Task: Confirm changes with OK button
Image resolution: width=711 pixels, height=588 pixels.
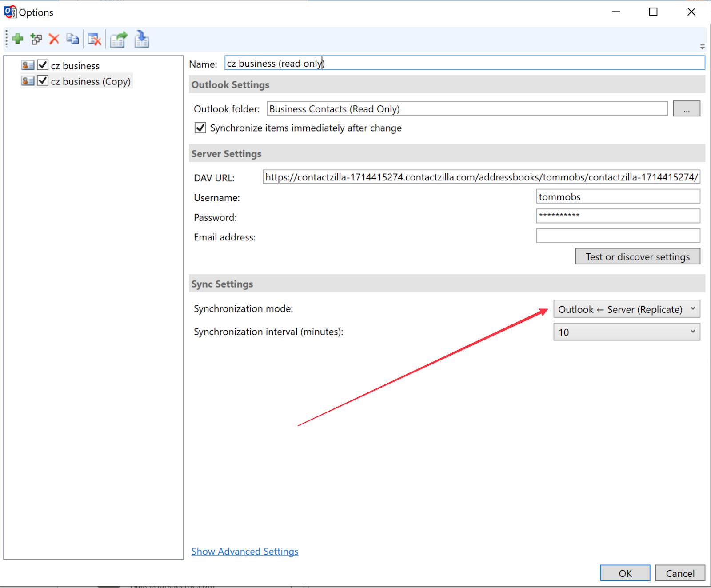Action: coord(625,573)
